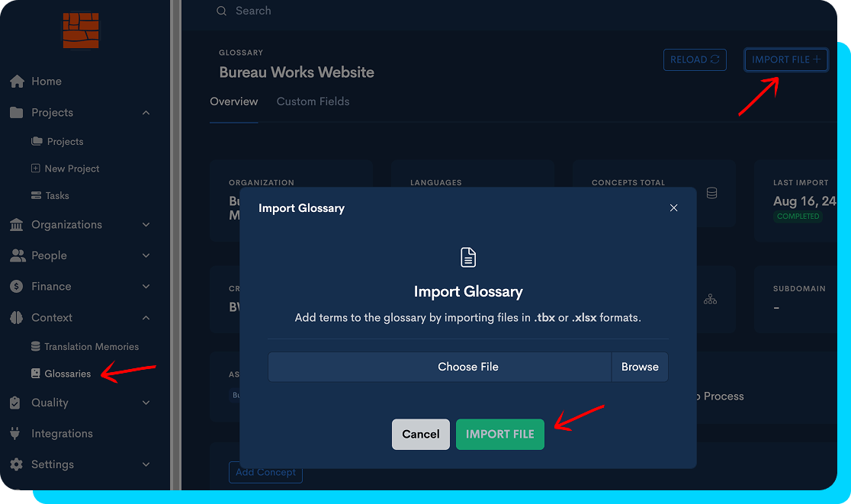Expand the Organizations section chevron
Screen dimensions: 851x504
[146, 225]
